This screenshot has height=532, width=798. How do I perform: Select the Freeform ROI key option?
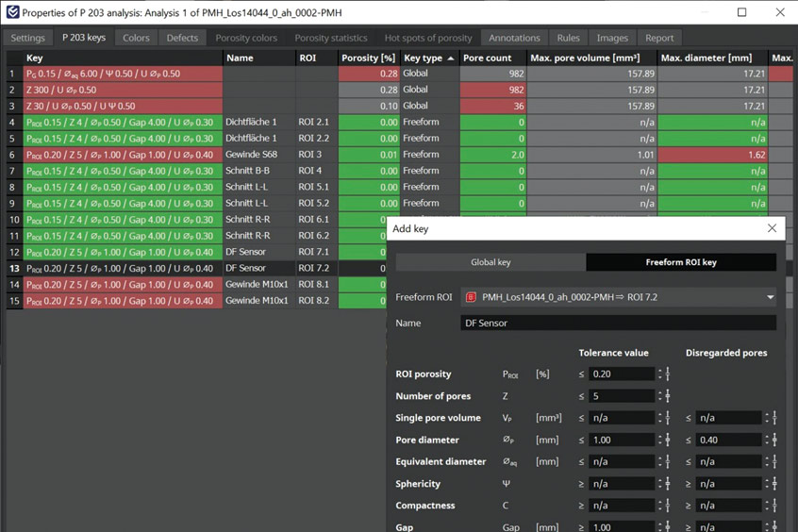click(x=680, y=262)
